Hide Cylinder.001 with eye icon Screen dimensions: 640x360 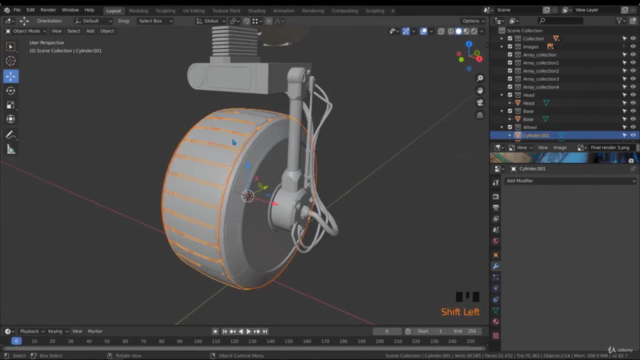(x=633, y=135)
